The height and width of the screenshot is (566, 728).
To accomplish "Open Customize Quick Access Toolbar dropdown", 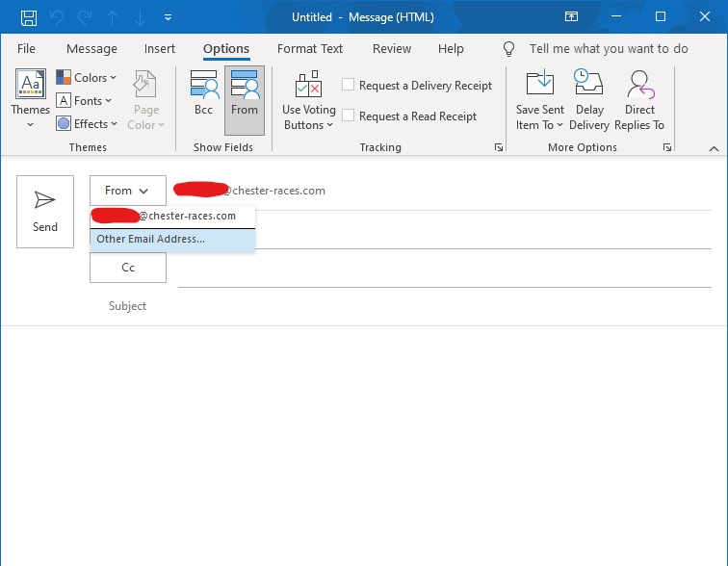I will [x=169, y=17].
